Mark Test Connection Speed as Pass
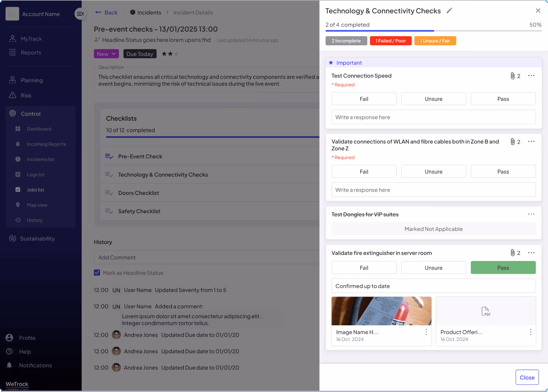548x392 pixels. coord(503,99)
